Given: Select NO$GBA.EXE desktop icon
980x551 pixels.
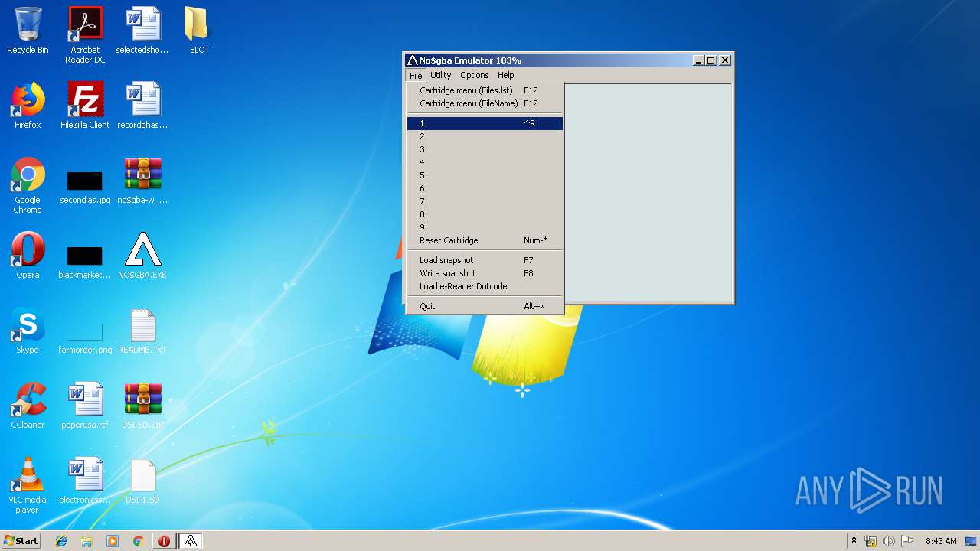Looking at the screenshot, I should click(142, 256).
